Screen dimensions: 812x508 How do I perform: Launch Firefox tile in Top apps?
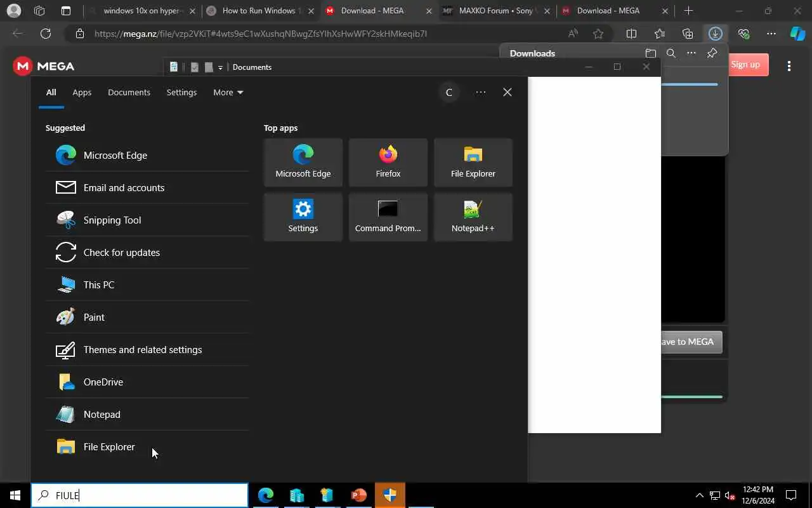coord(388,163)
